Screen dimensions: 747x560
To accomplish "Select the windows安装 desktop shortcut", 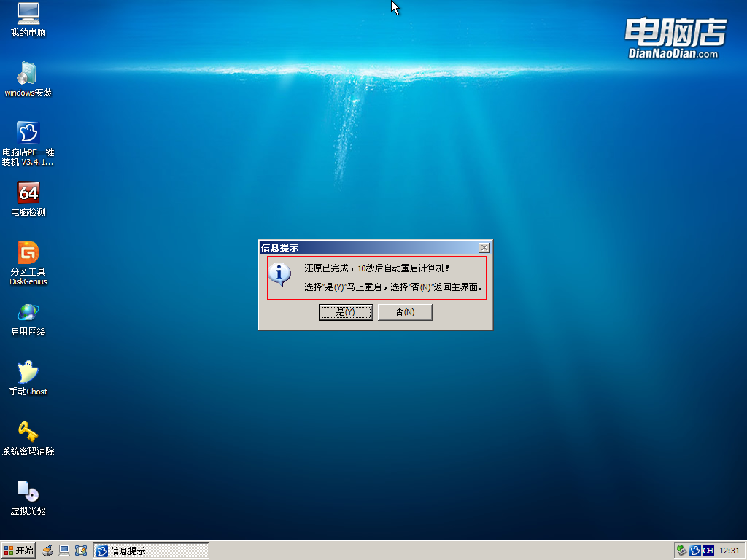I will [x=28, y=74].
